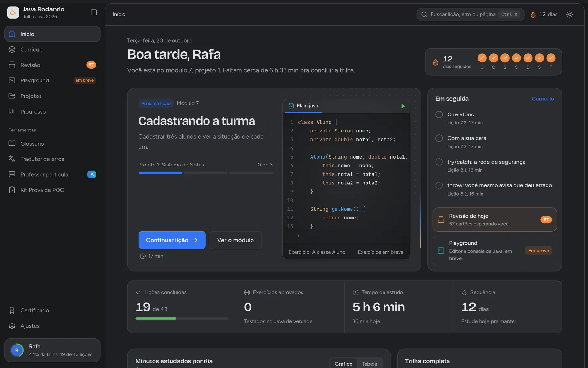Click the Tempo de estudo stat
Screen dimensions: 588x368
pos(399,307)
